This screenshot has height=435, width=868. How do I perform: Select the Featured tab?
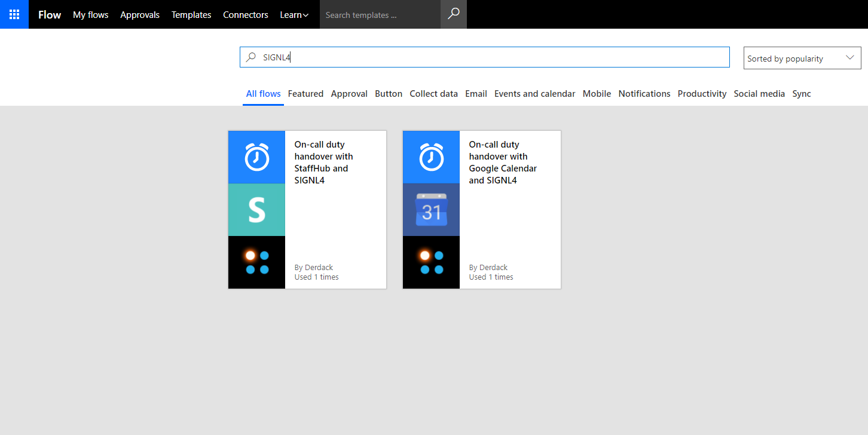click(305, 94)
